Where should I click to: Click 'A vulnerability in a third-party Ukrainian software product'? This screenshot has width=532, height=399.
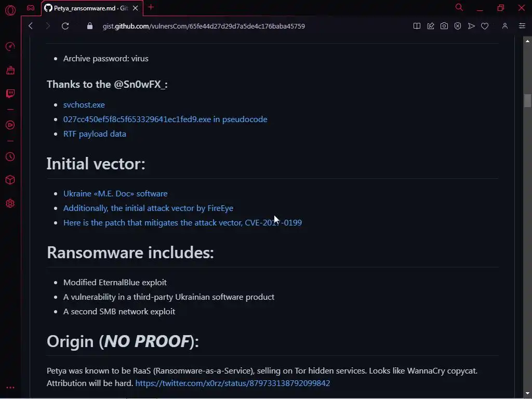coord(169,297)
